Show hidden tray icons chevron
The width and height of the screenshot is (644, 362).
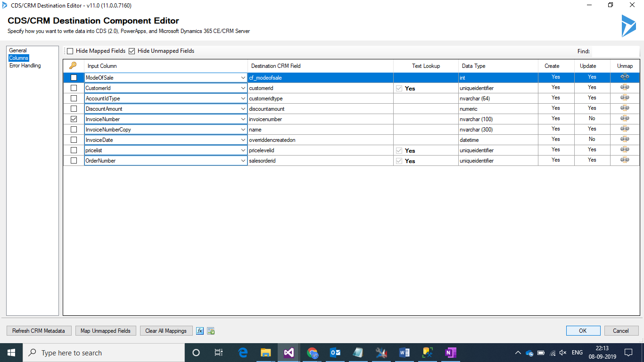coord(518,353)
